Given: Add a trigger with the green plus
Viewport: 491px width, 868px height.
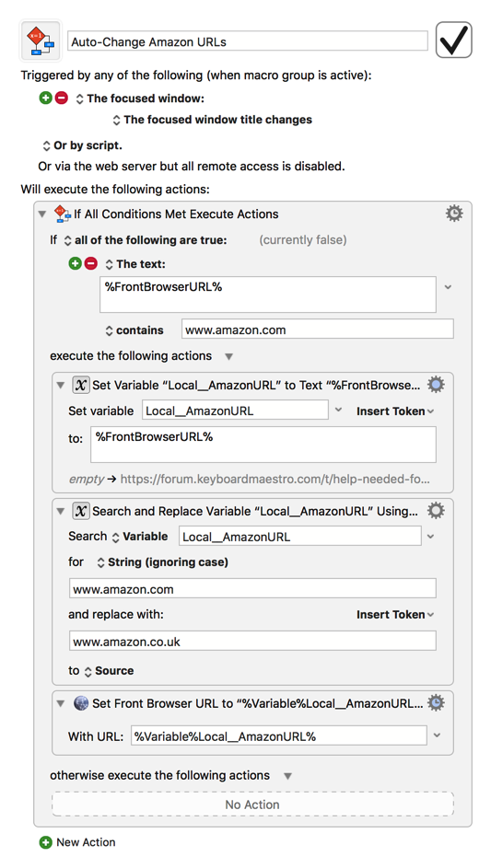Looking at the screenshot, I should [x=45, y=98].
